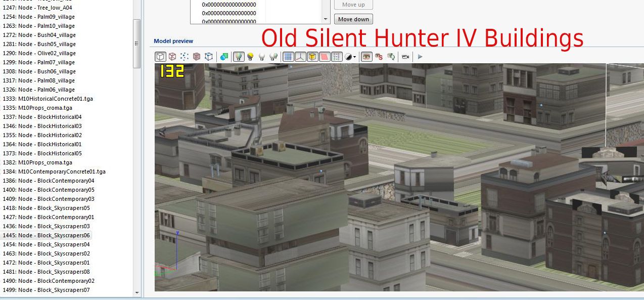Select node 1409 BlockContemporary03
644x300 pixels.
(49, 199)
